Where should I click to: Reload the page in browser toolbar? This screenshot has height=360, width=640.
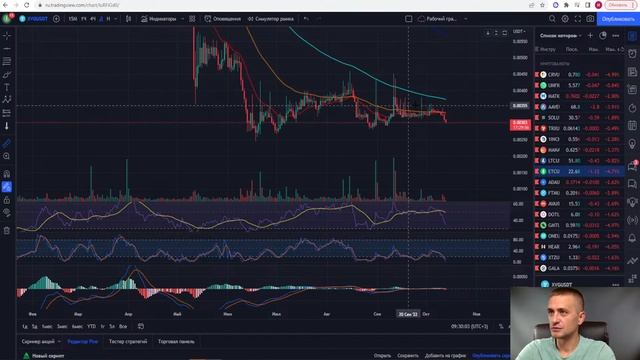pos(27,5)
